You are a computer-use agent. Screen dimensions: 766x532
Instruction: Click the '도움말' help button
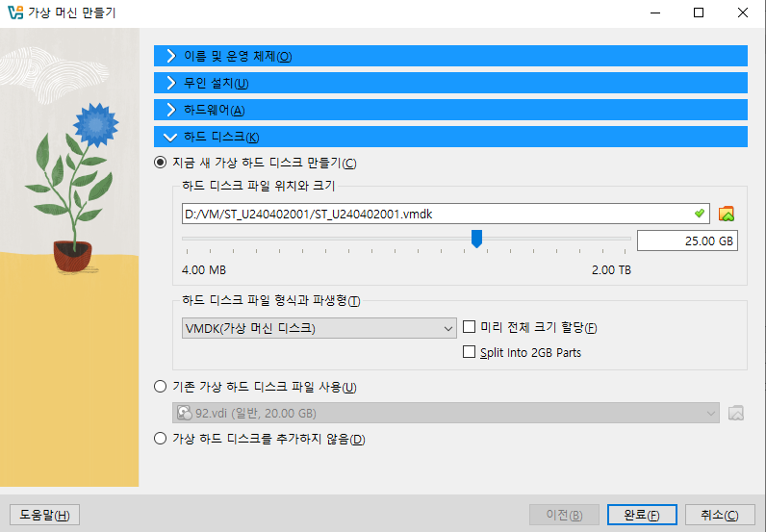(x=44, y=515)
